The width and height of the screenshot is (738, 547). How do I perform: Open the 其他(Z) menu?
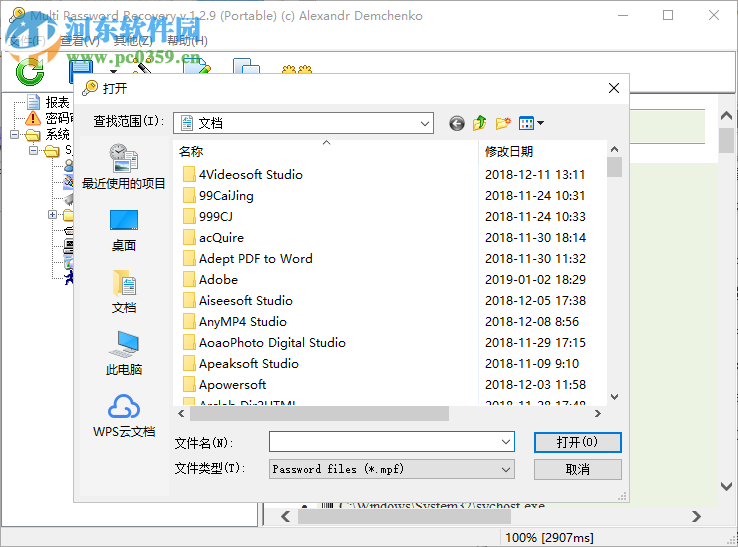pyautogui.click(x=133, y=41)
